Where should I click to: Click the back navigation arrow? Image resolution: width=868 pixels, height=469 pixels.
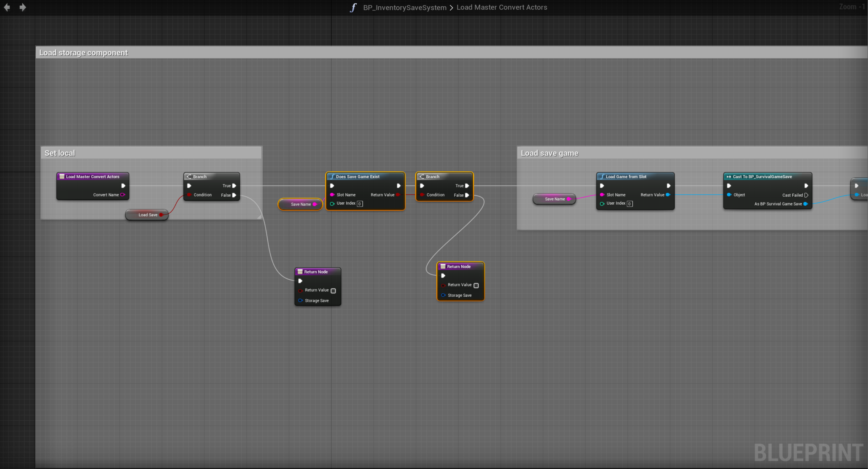tap(7, 7)
